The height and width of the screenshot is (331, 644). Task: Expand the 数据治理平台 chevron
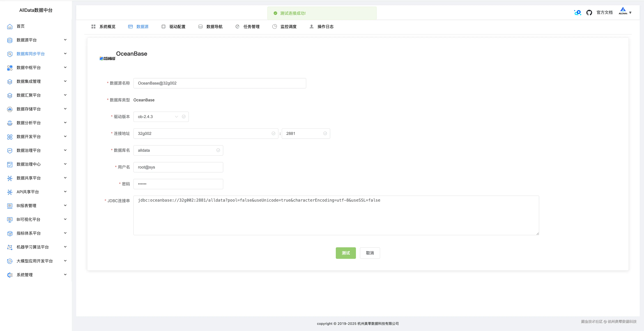65,150
